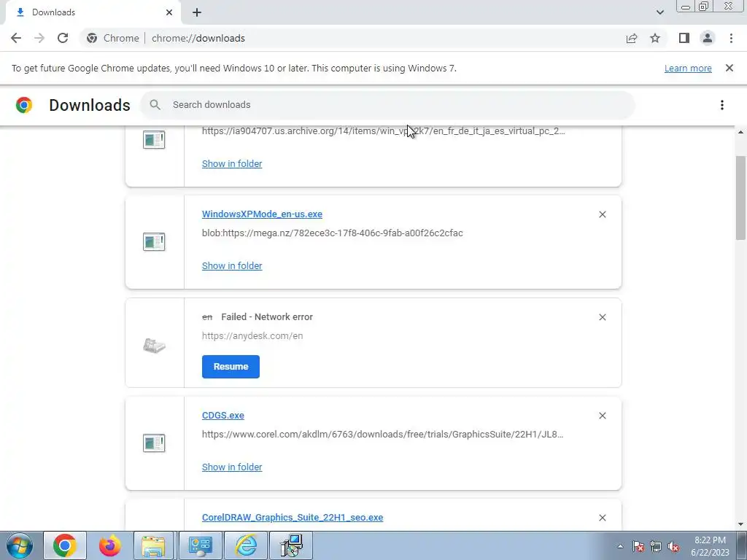Launch Firefox from the taskbar
Screen dimensions: 747x560
coord(110,545)
